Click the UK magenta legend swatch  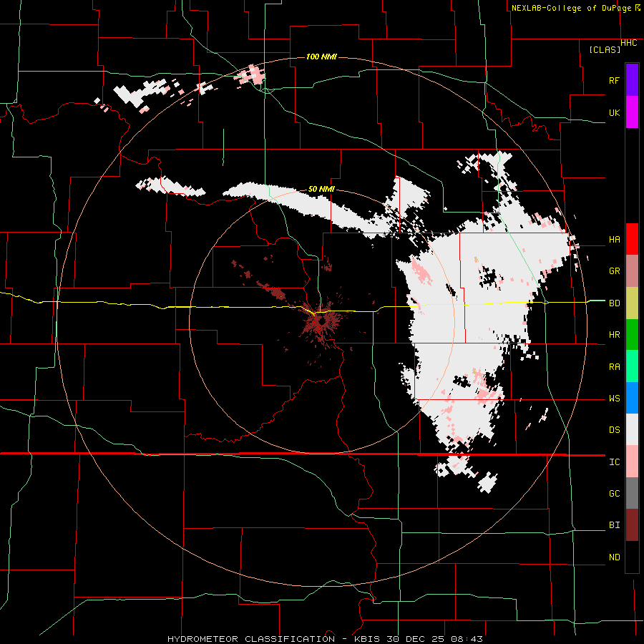[632, 112]
